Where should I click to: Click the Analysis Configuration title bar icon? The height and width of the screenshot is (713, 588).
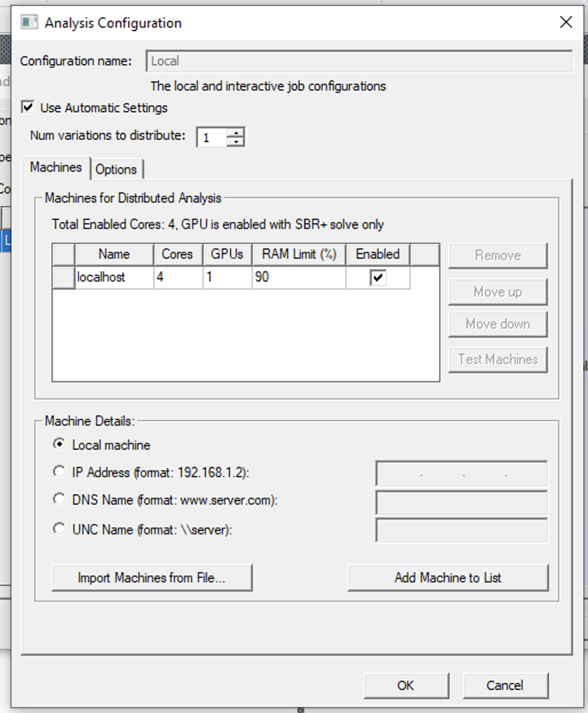pos(29,22)
